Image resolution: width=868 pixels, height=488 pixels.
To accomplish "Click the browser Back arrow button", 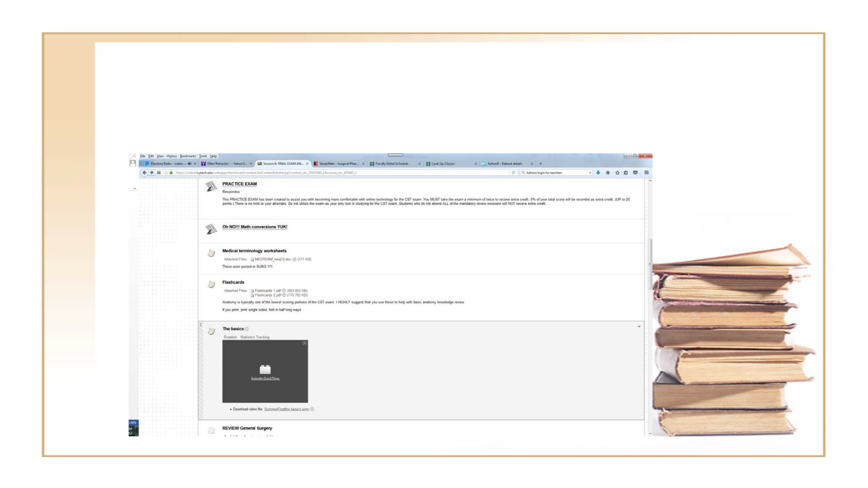I will click(145, 172).
